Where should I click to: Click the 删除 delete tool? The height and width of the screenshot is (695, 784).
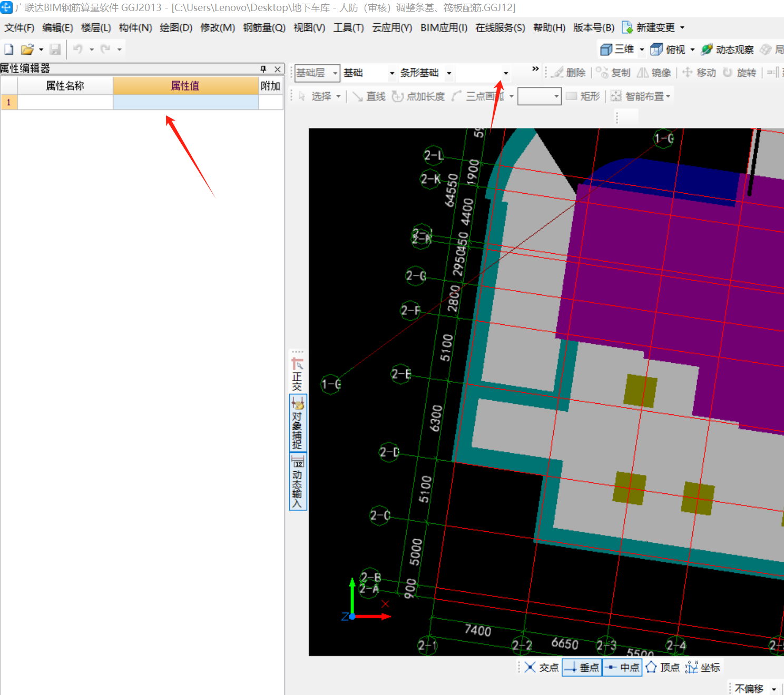569,73
